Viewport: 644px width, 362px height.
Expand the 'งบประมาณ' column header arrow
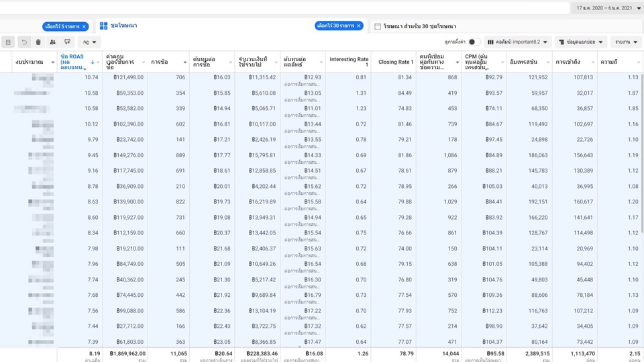click(53, 62)
